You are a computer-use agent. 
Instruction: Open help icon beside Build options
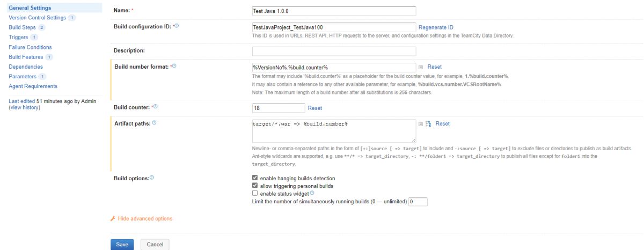pos(152,177)
